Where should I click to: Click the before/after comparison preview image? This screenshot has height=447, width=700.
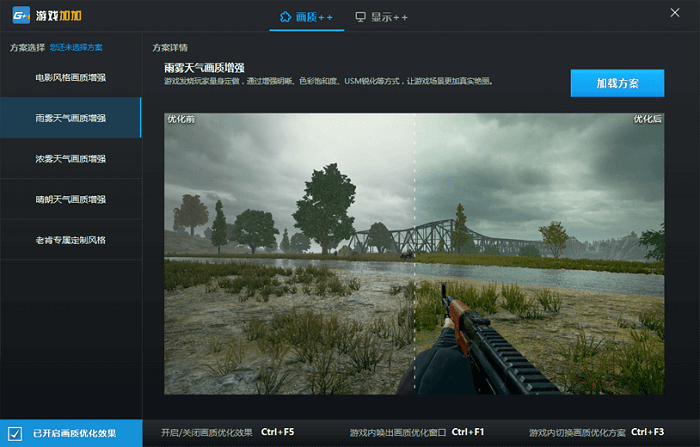414,254
